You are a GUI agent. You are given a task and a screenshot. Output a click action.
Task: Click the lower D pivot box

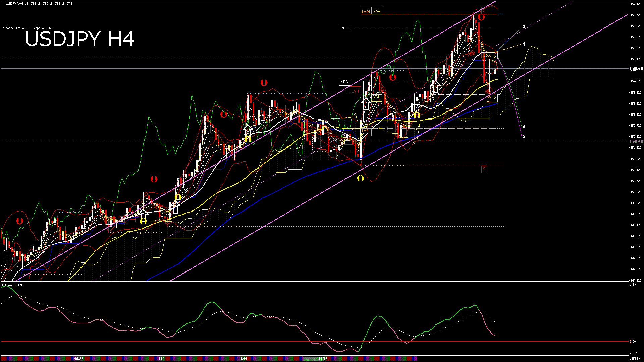(495, 98)
